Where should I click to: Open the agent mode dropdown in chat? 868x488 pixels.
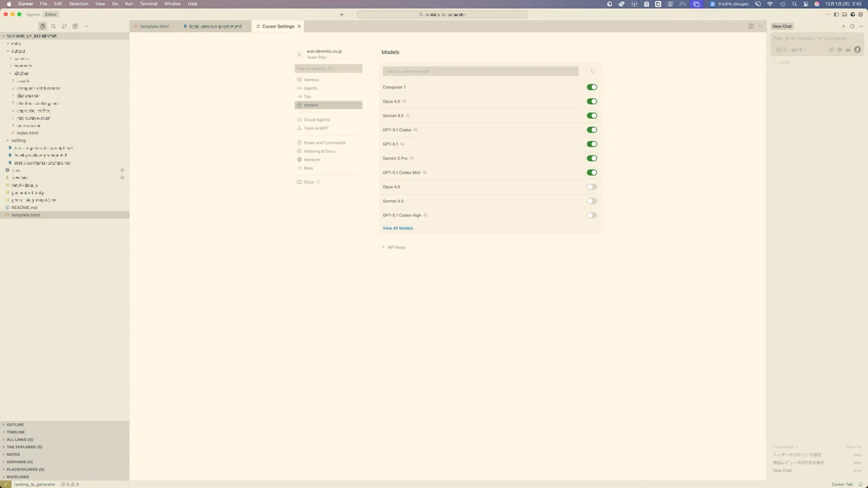[780, 50]
